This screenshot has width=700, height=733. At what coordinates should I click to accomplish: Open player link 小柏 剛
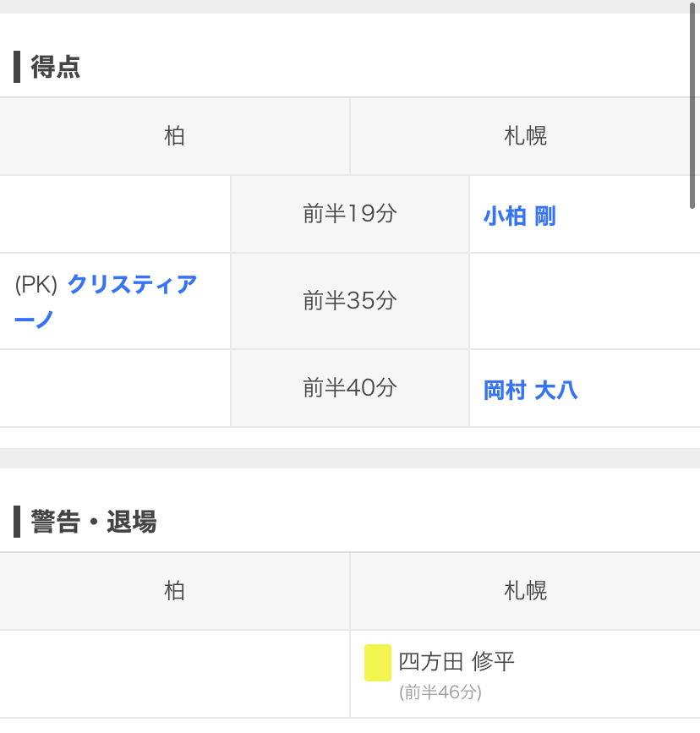[519, 216]
